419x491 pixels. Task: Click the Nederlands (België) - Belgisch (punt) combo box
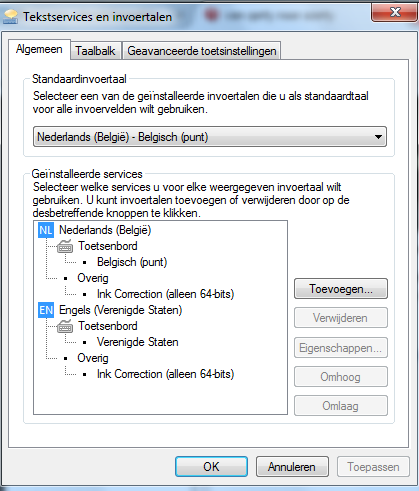(210, 137)
